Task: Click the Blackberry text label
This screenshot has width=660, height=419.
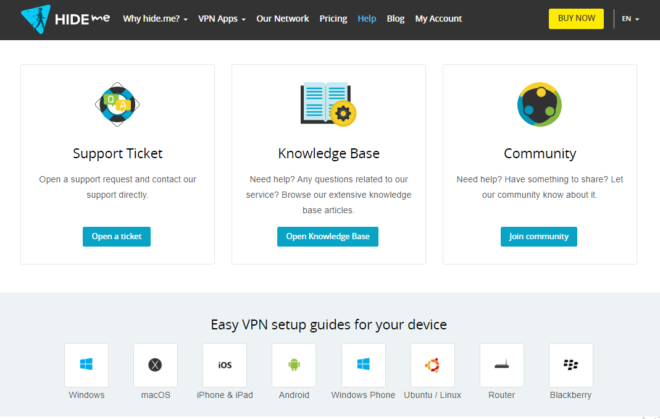Action: (570, 395)
